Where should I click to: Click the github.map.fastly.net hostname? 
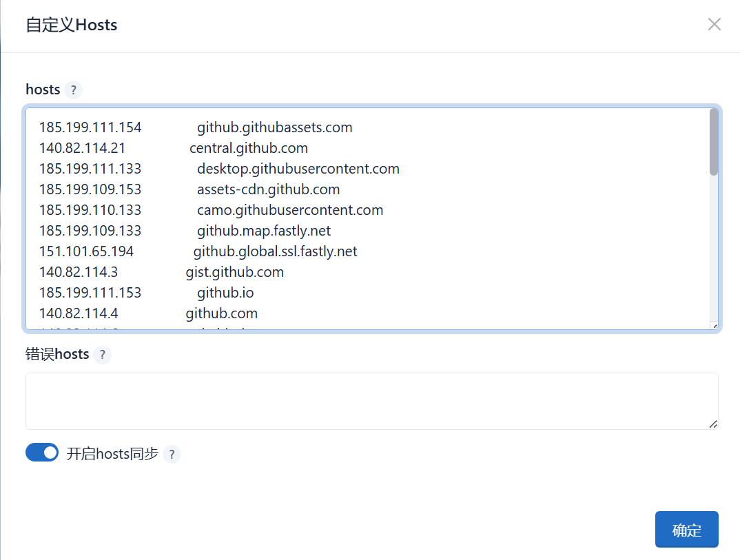tap(264, 231)
